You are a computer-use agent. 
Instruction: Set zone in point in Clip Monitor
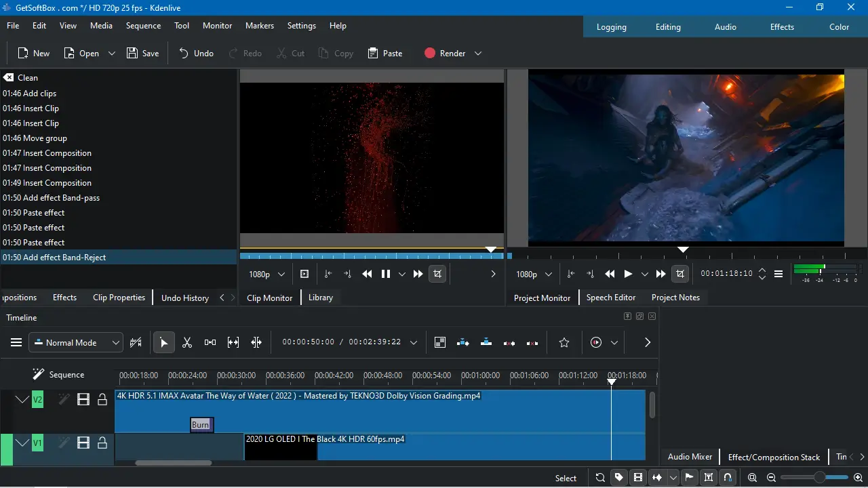[x=328, y=274]
